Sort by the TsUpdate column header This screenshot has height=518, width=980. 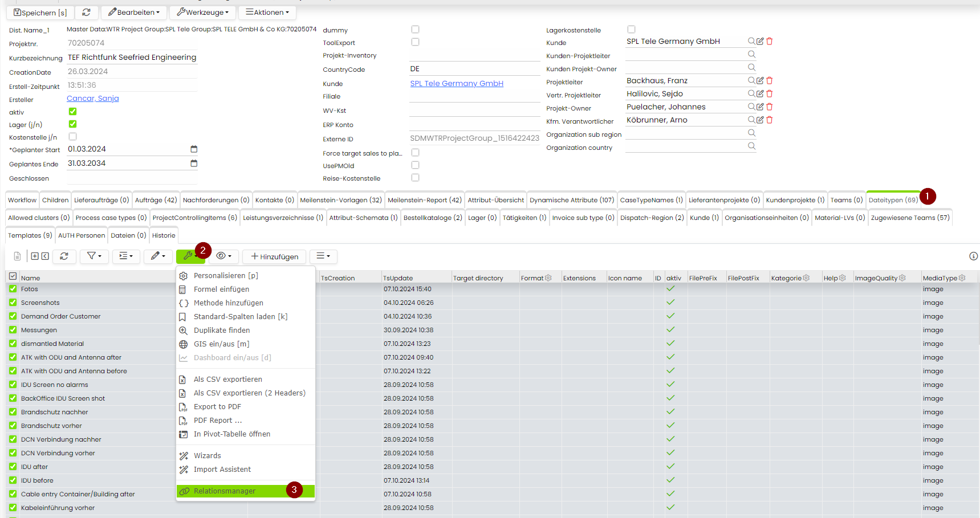(398, 278)
